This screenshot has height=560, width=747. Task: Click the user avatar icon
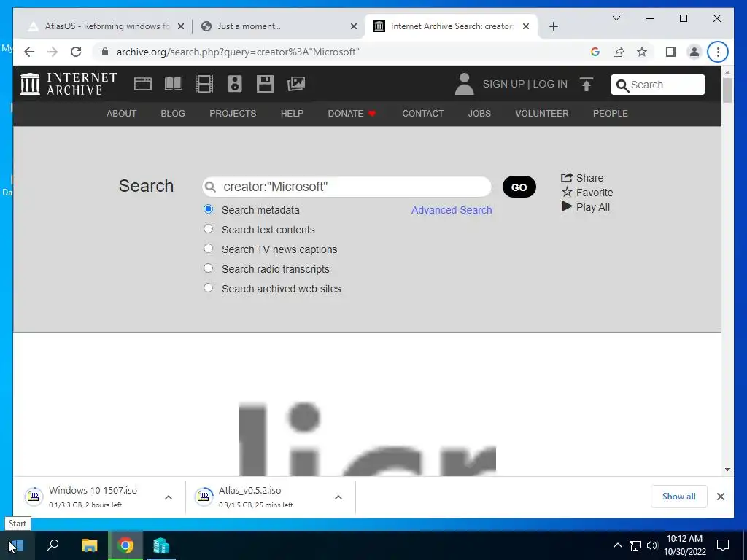[x=464, y=84]
